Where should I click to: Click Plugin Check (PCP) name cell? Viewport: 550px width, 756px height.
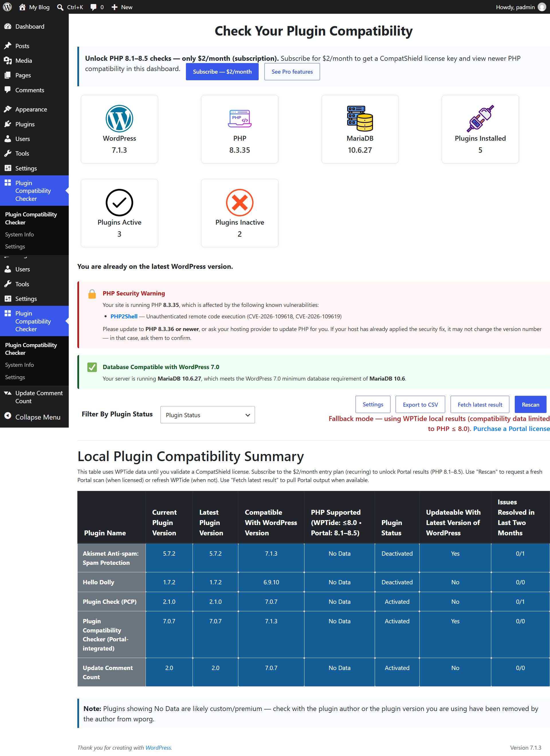tap(111, 602)
